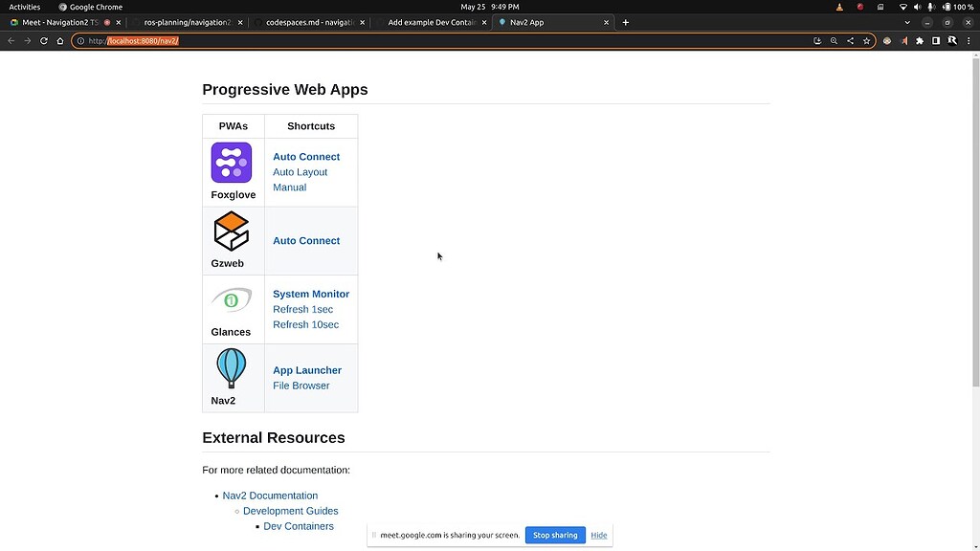Open the Nav2 Documentation link
This screenshot has width=980, height=551.
pos(270,496)
